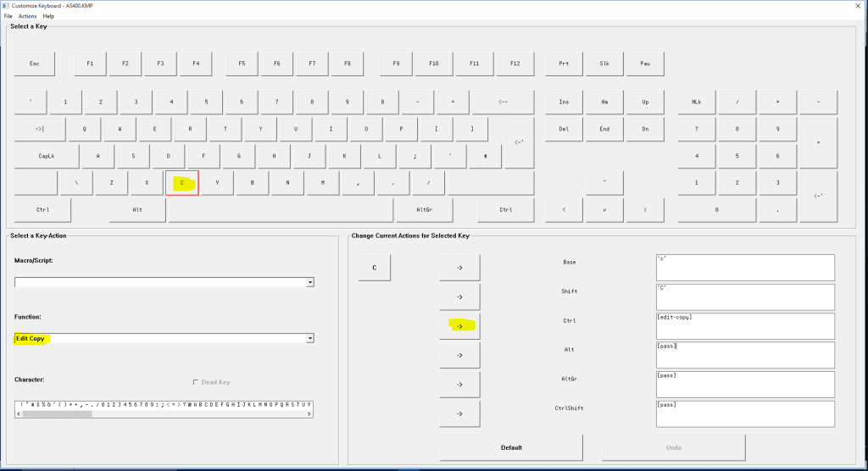The height and width of the screenshot is (471, 868).
Task: Toggle the Dead Key checkbox
Action: [197, 382]
